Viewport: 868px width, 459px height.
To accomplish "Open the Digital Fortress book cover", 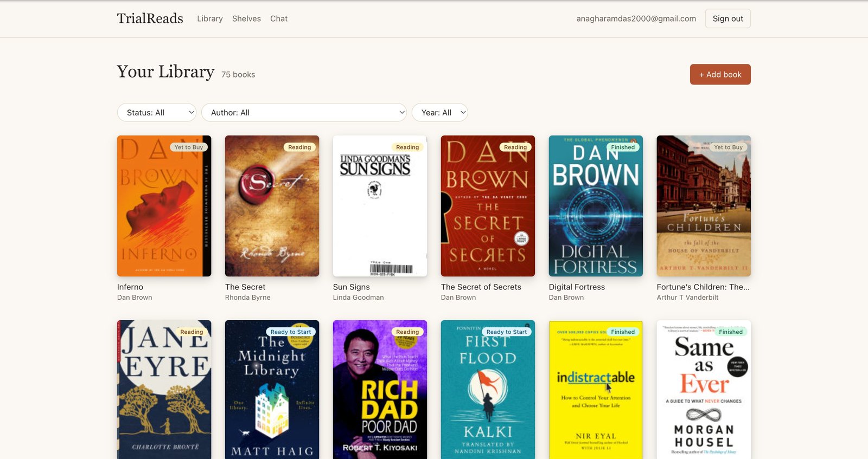I will coord(596,206).
